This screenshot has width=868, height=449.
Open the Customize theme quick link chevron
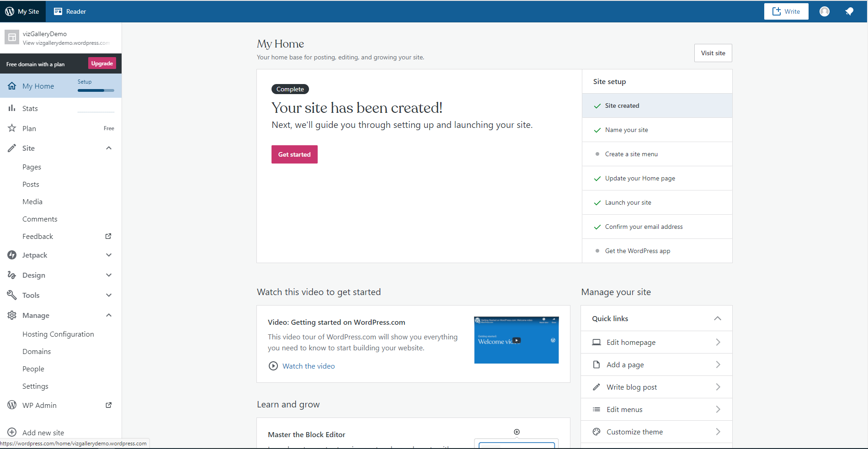coord(718,432)
